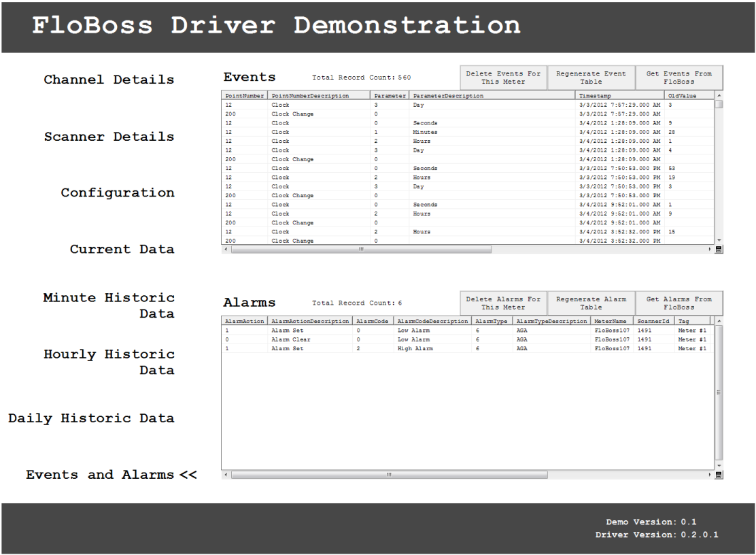Click Regenerate Event Table button
This screenshot has width=756, height=555.
[591, 78]
